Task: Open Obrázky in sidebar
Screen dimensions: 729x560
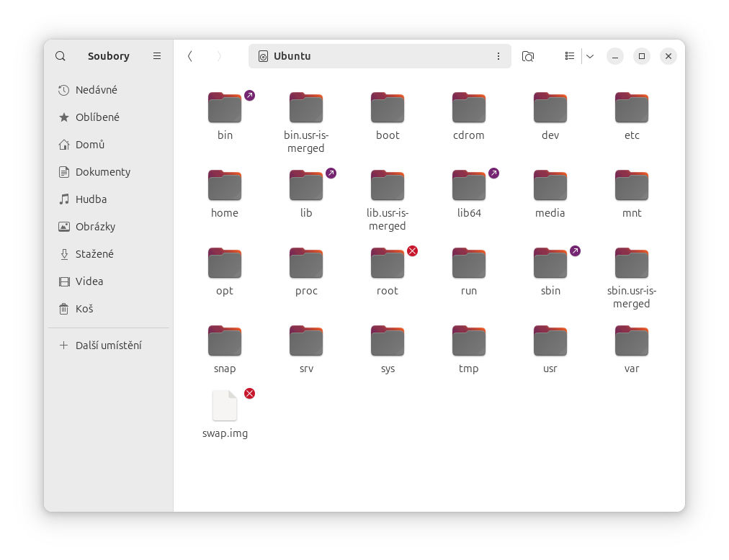Action: click(x=109, y=227)
